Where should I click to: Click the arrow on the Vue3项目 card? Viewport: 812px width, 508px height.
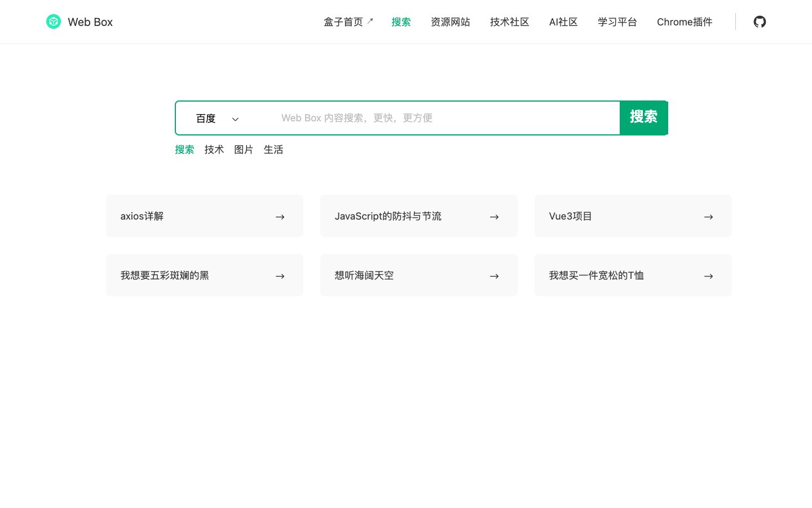pos(708,216)
